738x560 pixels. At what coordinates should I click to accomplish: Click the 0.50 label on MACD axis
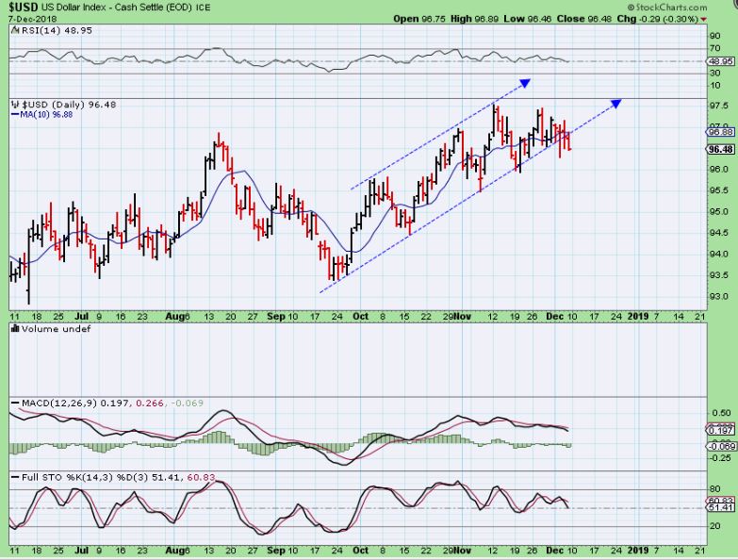[722, 413]
